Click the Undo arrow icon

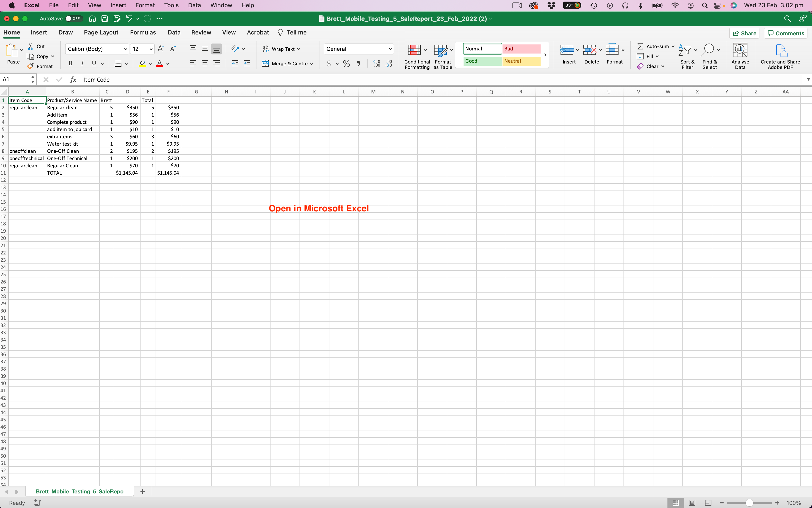129,18
